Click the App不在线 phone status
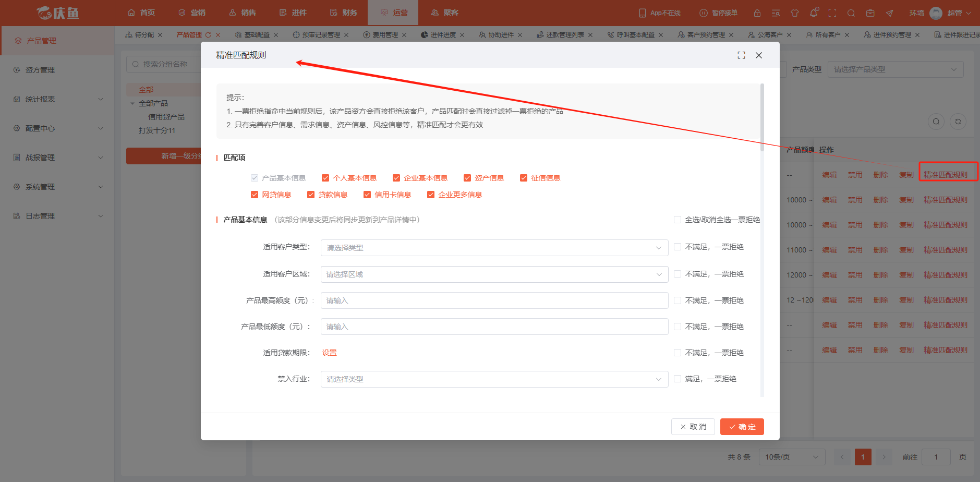The height and width of the screenshot is (482, 980). [x=660, y=13]
